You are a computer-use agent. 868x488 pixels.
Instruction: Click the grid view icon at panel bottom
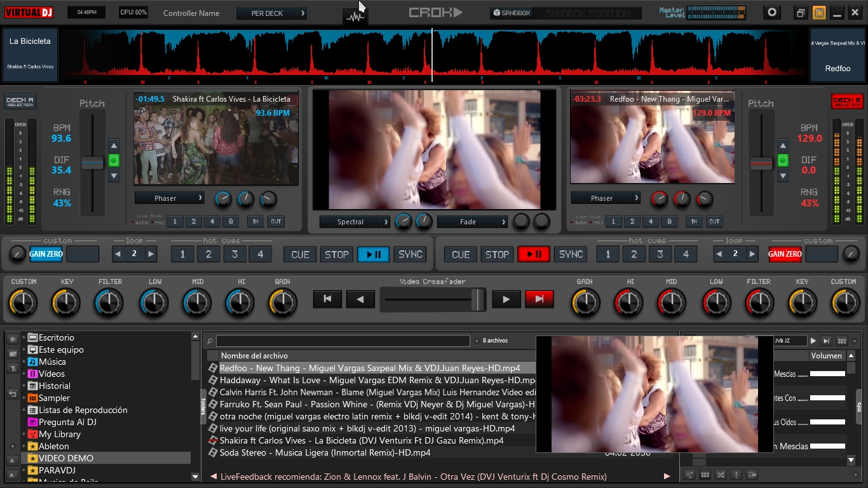(705, 475)
